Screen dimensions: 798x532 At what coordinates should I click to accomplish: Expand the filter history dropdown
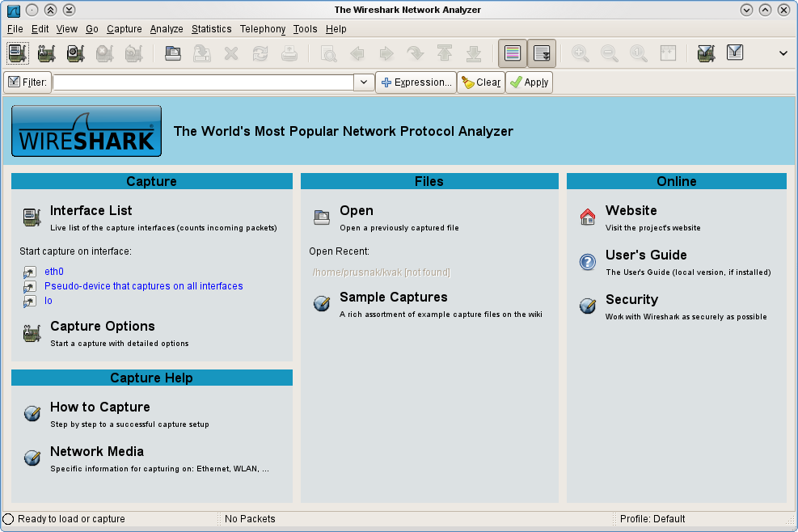pyautogui.click(x=364, y=82)
